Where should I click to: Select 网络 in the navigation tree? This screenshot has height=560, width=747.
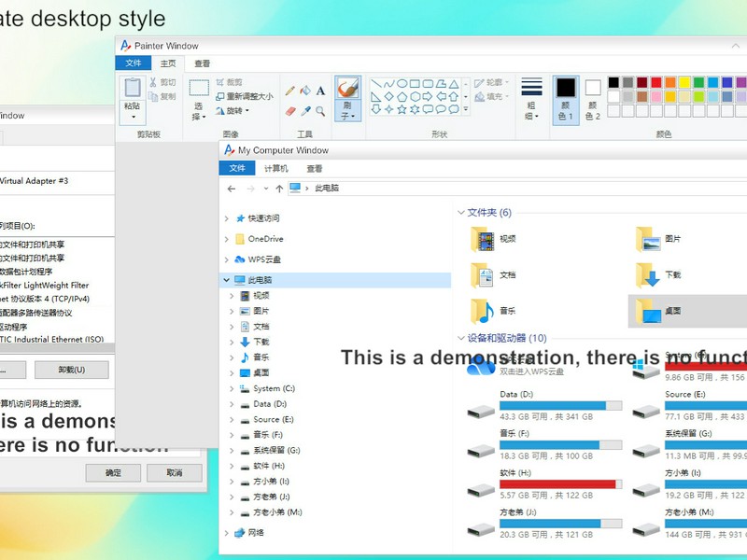pos(256,532)
